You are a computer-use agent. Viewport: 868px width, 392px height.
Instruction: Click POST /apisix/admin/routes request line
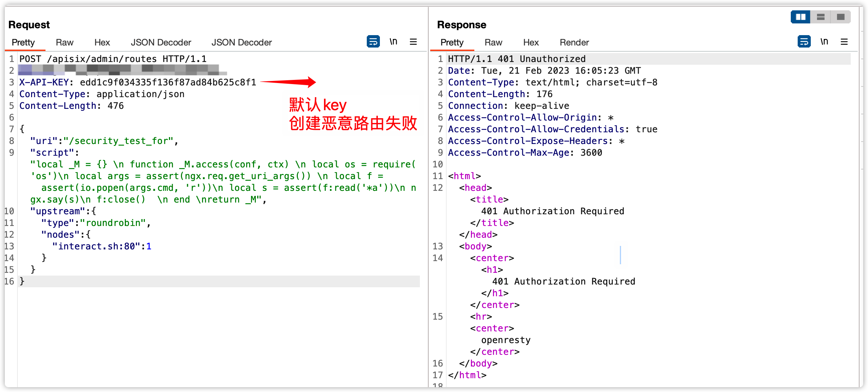113,59
